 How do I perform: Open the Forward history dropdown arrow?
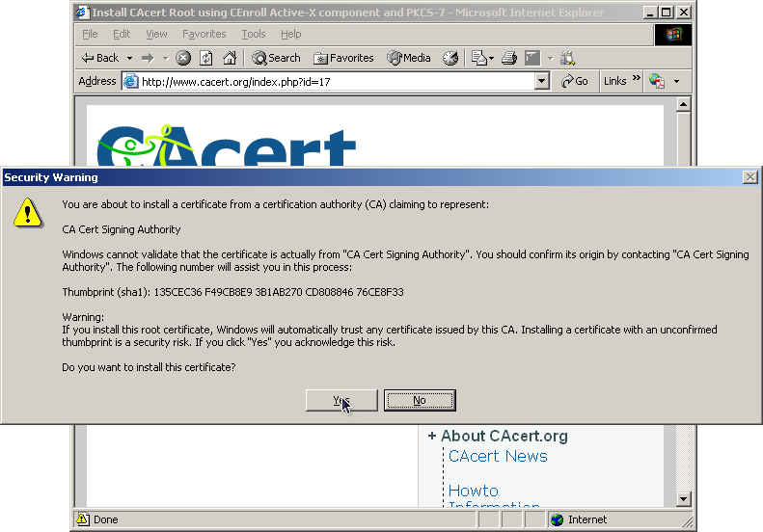tap(166, 59)
